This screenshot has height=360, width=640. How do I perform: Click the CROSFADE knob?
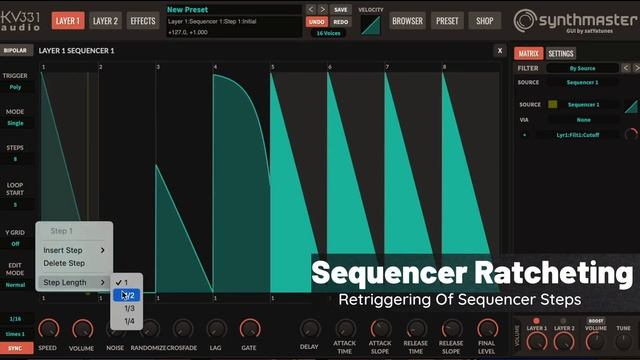[182, 329]
